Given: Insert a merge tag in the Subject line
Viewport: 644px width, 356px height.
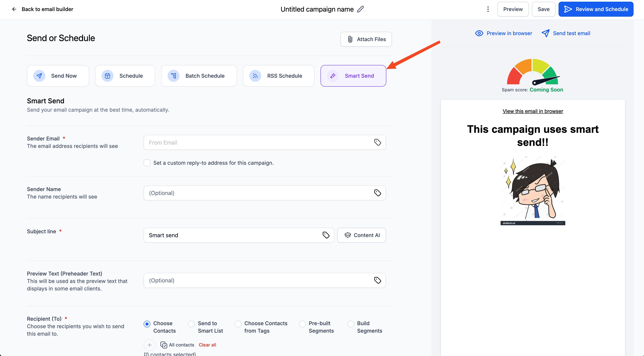Looking at the screenshot, I should pyautogui.click(x=326, y=235).
